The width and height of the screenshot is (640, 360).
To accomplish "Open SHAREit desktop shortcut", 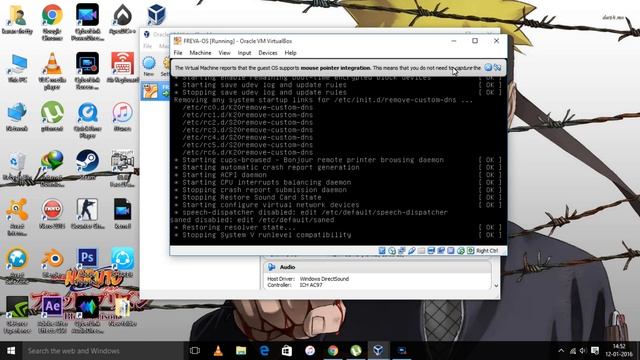I will (x=122, y=262).
